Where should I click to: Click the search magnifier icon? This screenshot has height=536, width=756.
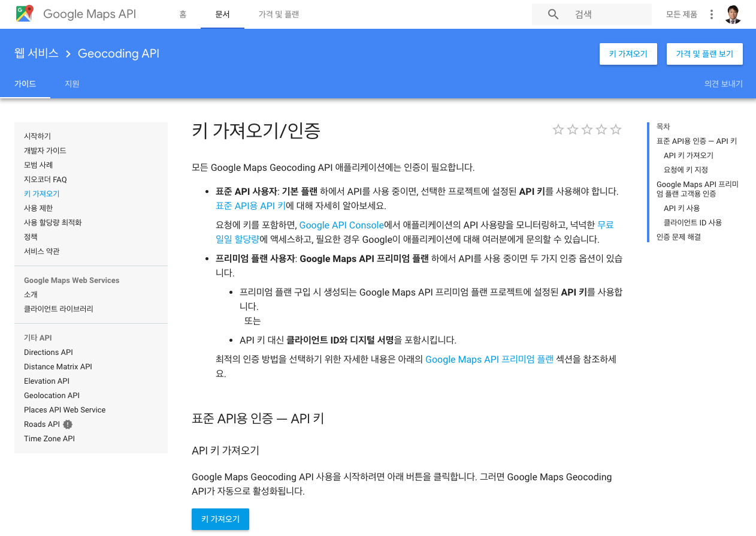[x=554, y=14]
